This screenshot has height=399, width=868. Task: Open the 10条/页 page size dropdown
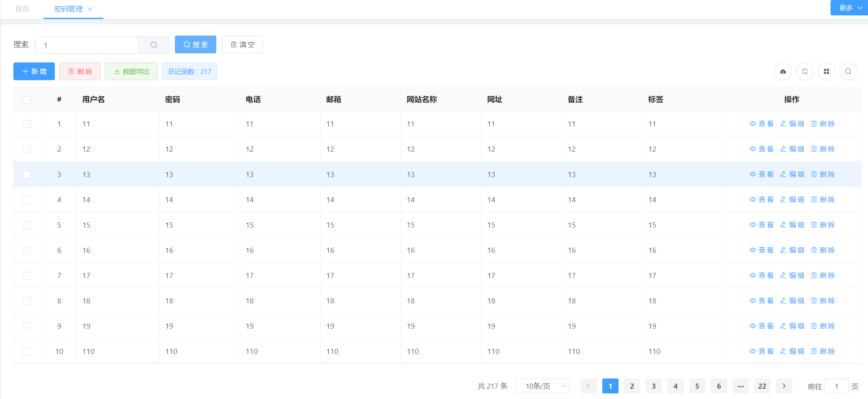coord(542,386)
